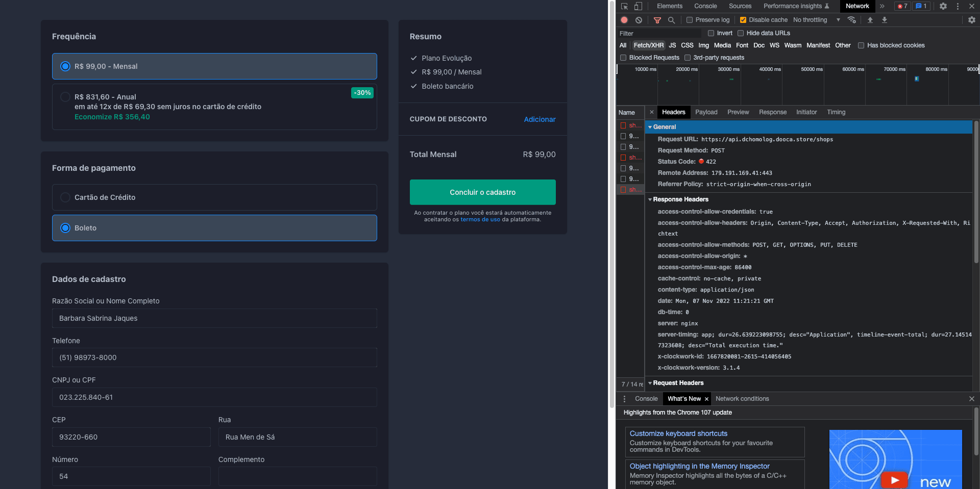Collapse the Request Headers section
Screen dimensions: 980x489
click(x=650, y=383)
